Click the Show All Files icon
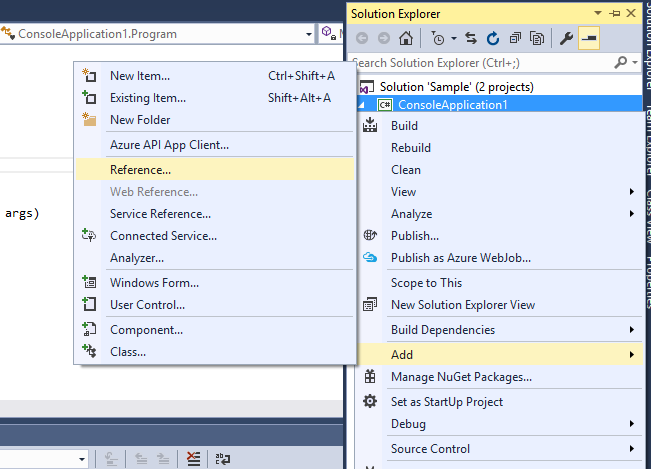651x469 pixels. tap(537, 39)
